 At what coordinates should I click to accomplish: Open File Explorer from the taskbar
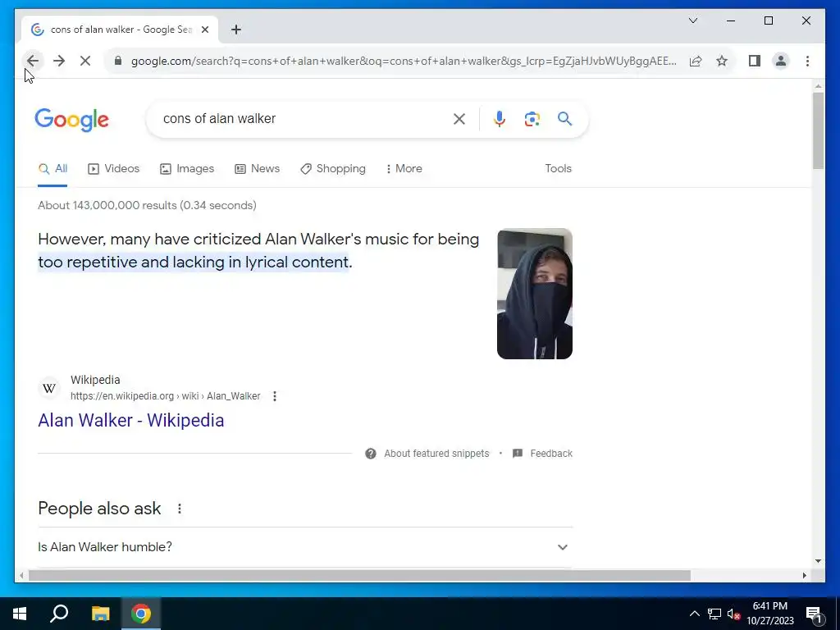pyautogui.click(x=100, y=614)
